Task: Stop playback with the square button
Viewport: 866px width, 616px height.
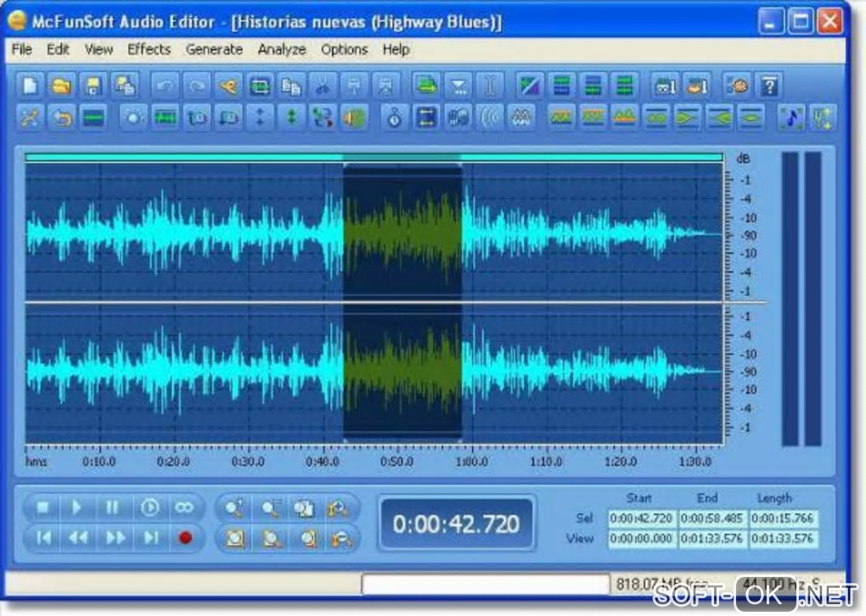Action: 42,507
